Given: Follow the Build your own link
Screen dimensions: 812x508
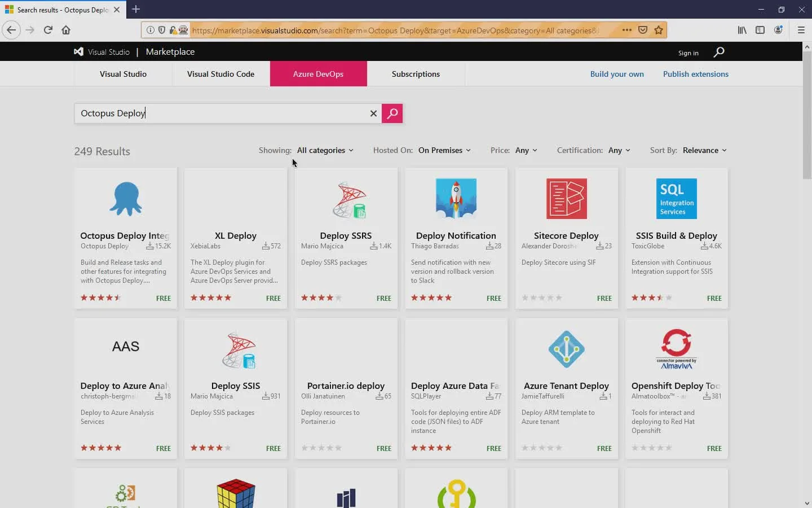Looking at the screenshot, I should (x=617, y=74).
